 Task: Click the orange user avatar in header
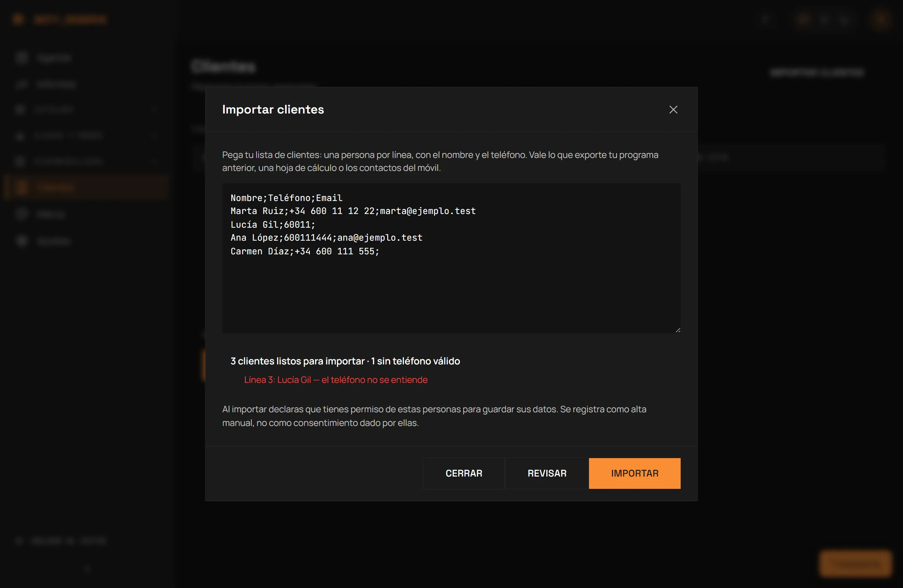tap(880, 19)
